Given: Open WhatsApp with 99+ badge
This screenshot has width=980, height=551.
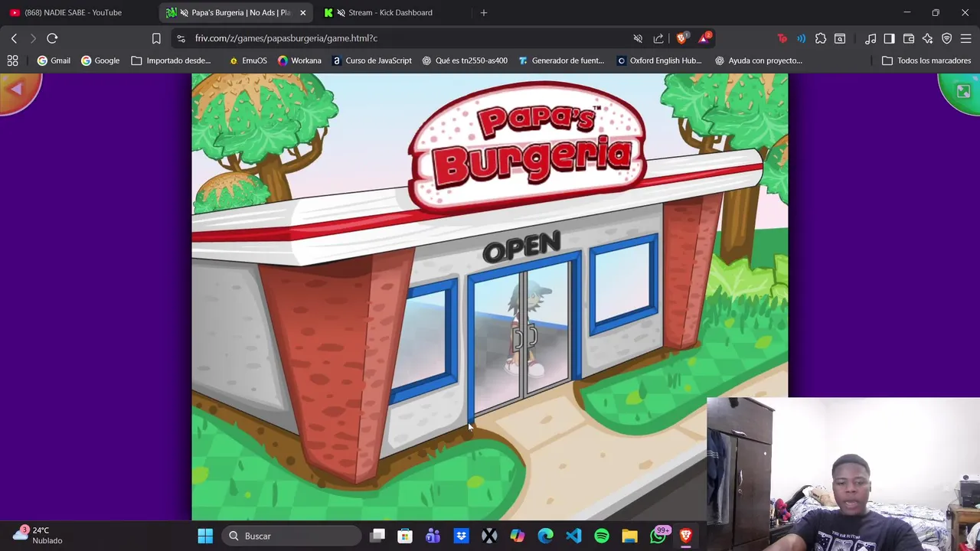Looking at the screenshot, I should tap(658, 535).
